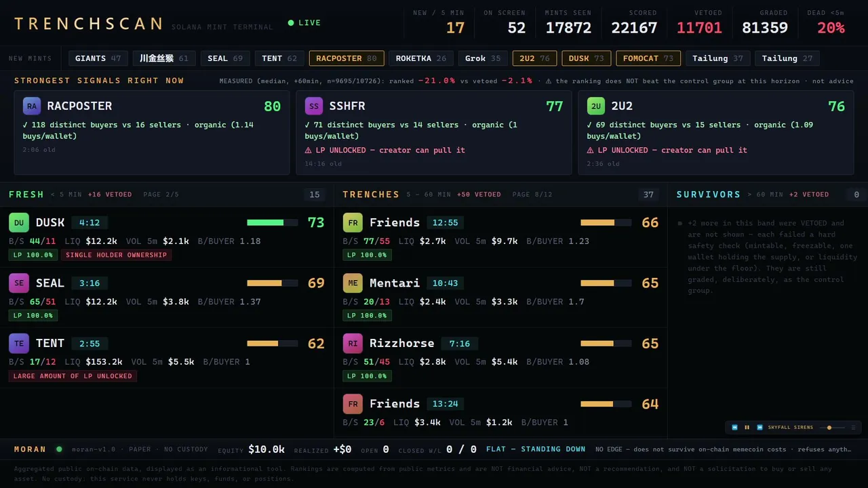Select the Grok 35 ticker chip
The image size is (868, 488).
pyautogui.click(x=483, y=58)
